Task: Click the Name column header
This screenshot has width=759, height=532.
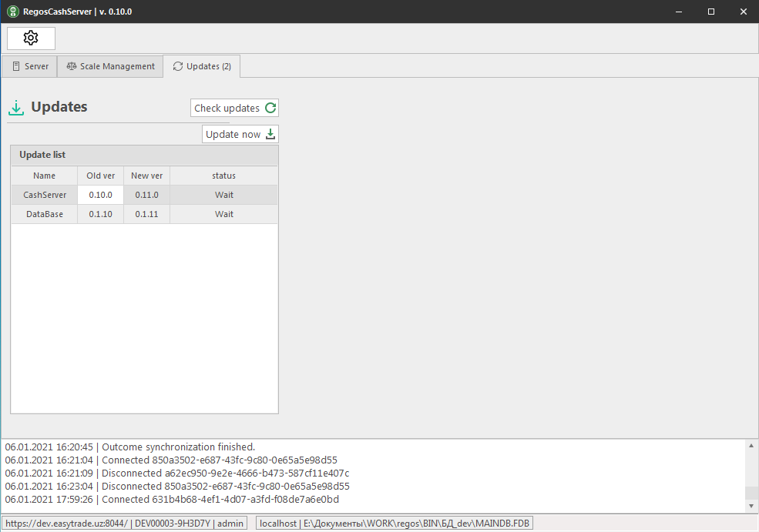Action: pos(45,176)
